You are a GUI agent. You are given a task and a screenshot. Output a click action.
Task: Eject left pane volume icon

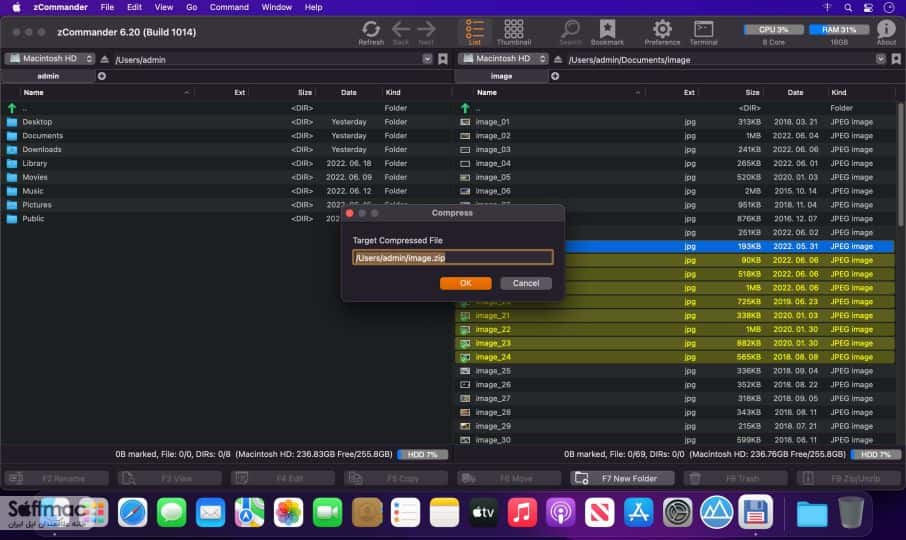click(105, 59)
